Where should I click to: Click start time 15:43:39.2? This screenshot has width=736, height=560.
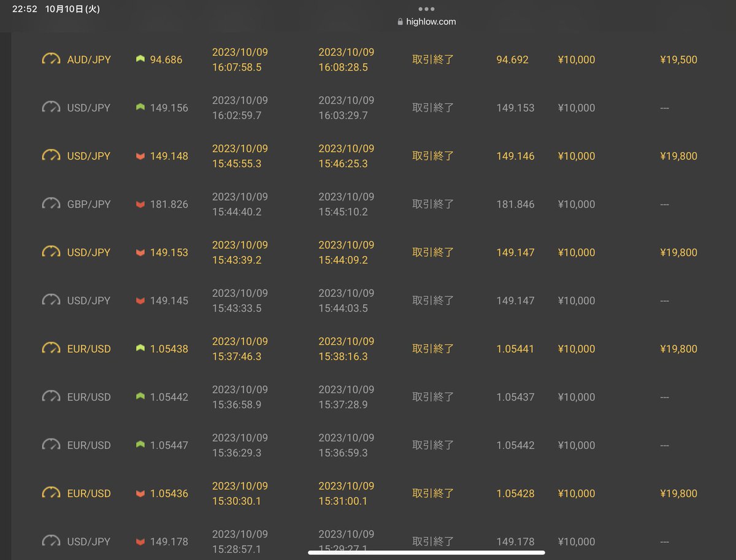click(x=237, y=259)
